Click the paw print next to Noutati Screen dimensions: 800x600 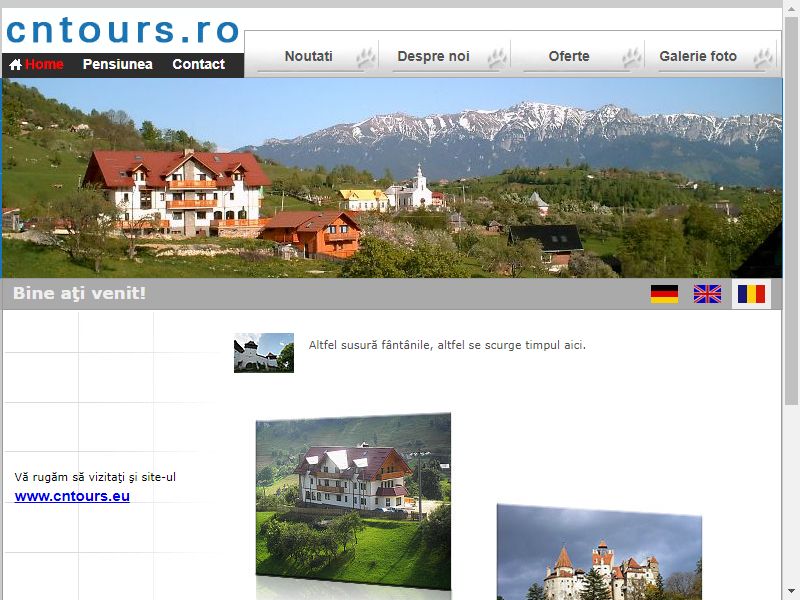(x=366, y=58)
